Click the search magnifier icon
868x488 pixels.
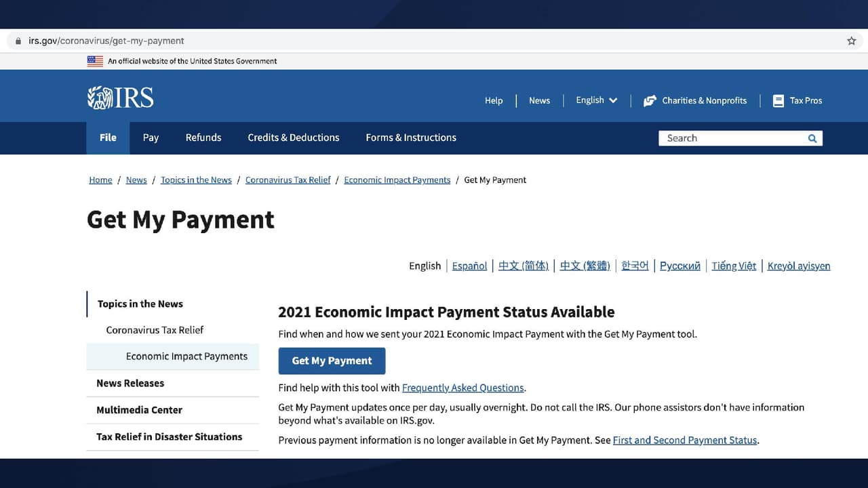(x=812, y=138)
